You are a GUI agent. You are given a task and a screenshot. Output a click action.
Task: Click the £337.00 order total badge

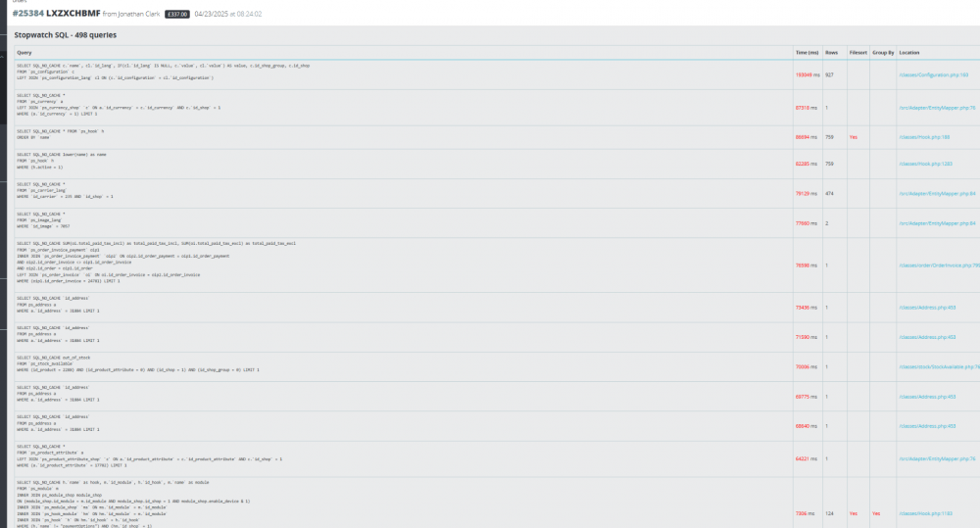coord(176,14)
